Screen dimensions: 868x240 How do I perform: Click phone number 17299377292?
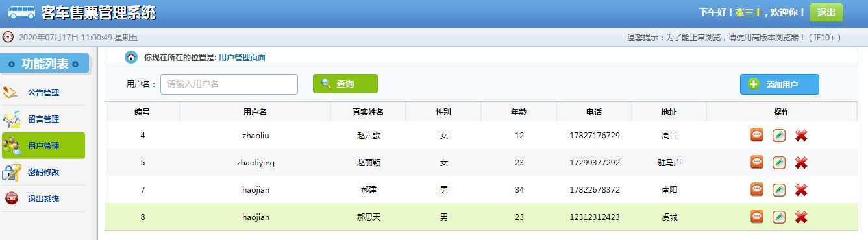pyautogui.click(x=594, y=163)
